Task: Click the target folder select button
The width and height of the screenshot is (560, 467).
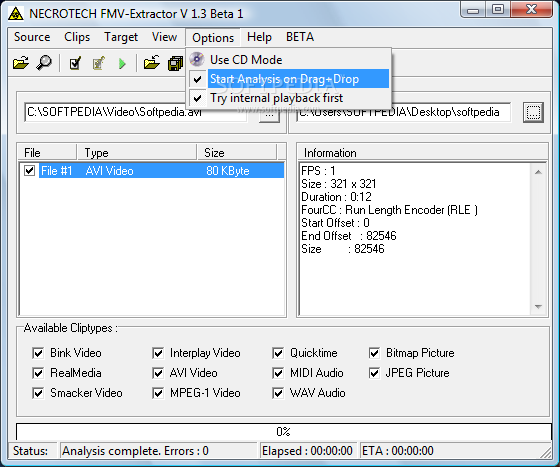Action: tap(533, 112)
